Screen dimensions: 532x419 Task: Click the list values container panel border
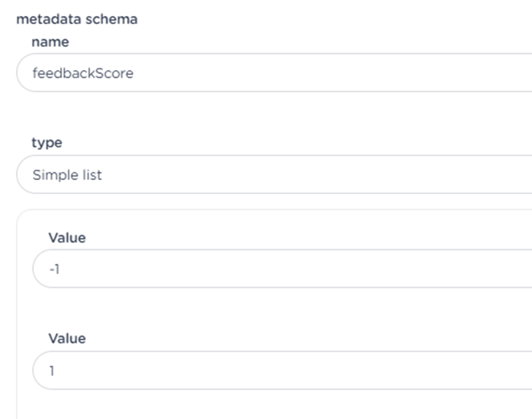pos(17,312)
